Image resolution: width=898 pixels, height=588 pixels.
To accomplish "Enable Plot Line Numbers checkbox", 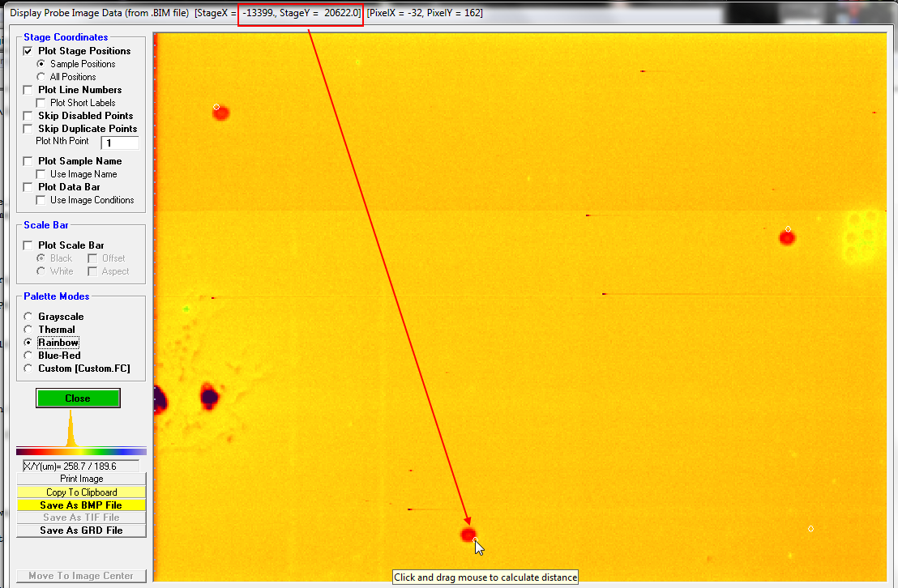I will pyautogui.click(x=28, y=90).
